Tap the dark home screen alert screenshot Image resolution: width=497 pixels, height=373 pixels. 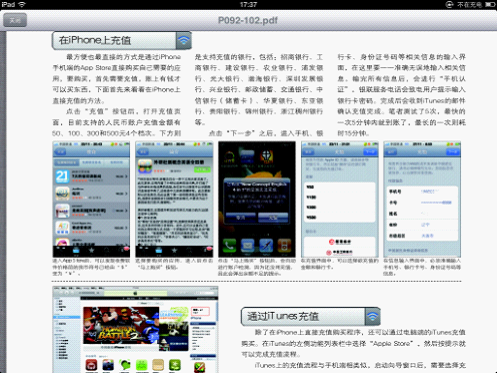(257, 199)
